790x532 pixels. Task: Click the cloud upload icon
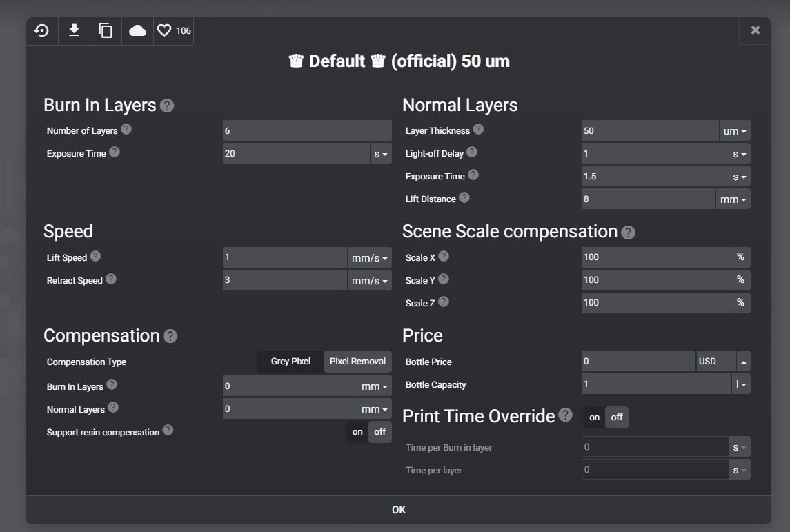click(x=137, y=31)
